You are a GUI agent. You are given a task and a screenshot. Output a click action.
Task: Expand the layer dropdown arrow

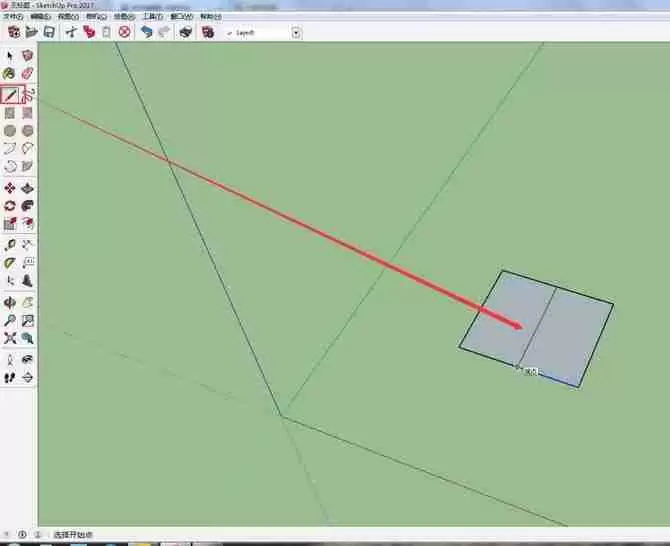tap(297, 33)
